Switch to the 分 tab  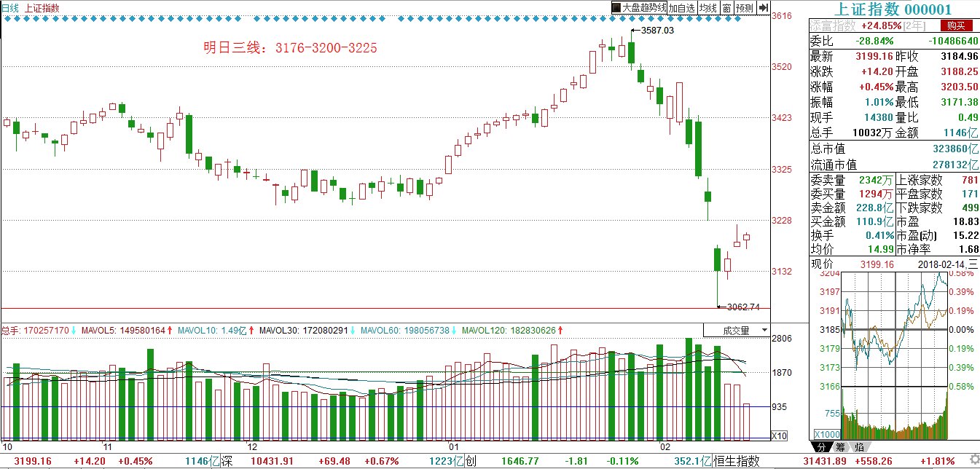pyautogui.click(x=820, y=446)
